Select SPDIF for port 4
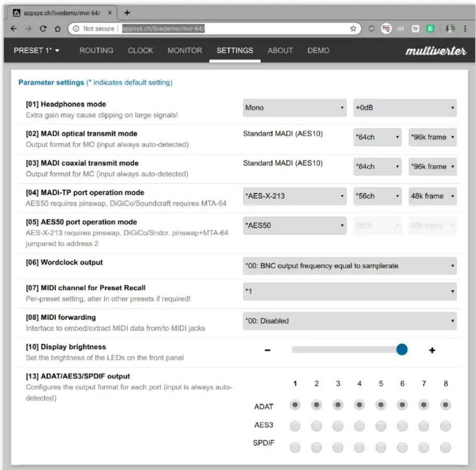The image size is (476, 470). [359, 447]
